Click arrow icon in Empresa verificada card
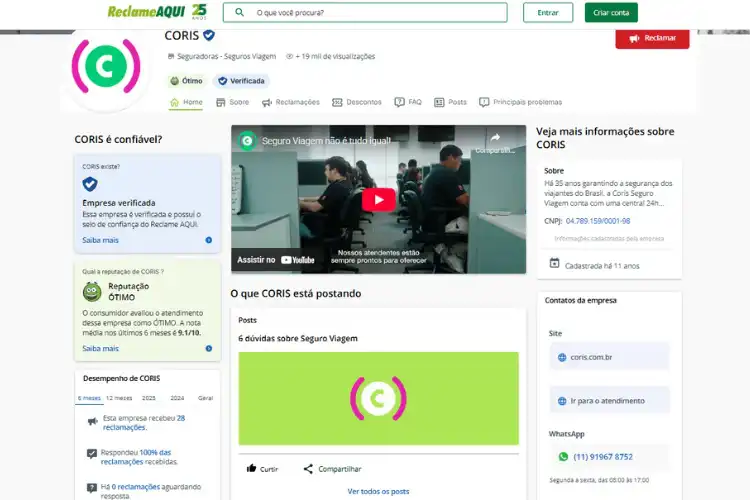The image size is (750, 500). [209, 240]
